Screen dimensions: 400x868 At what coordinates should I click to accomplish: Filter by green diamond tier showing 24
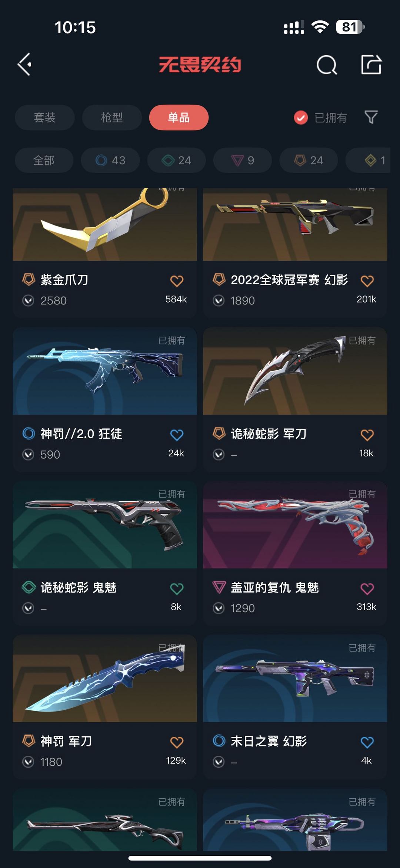pyautogui.click(x=177, y=160)
